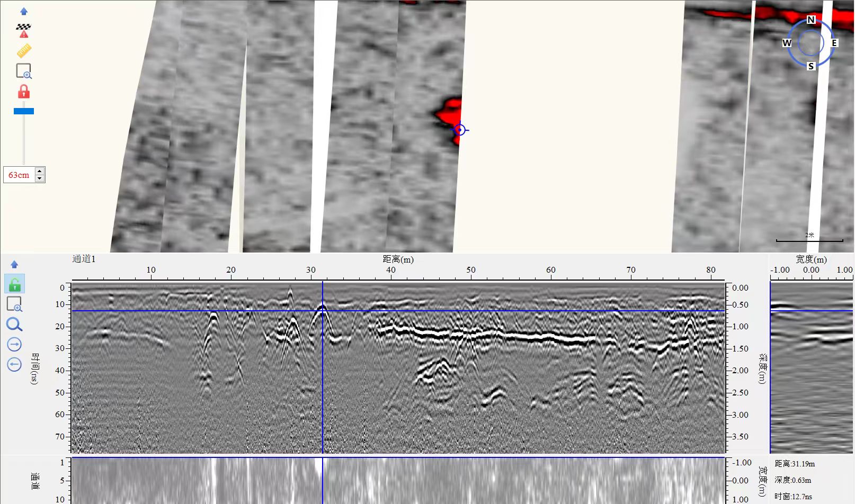855x504 pixels.
Task: Click the checkered flag warning marker icon
Action: coord(23,30)
